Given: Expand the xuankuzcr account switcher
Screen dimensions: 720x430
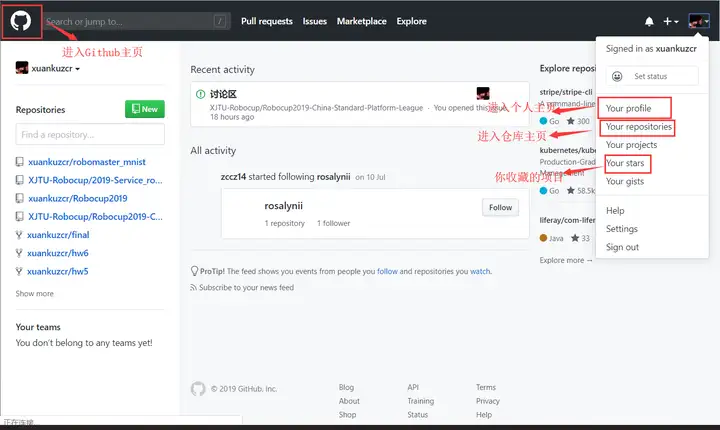Looking at the screenshot, I should click(x=48, y=68).
